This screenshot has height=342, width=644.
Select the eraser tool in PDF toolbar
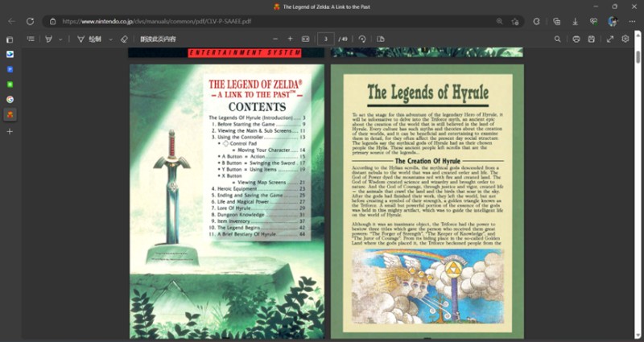(124, 39)
